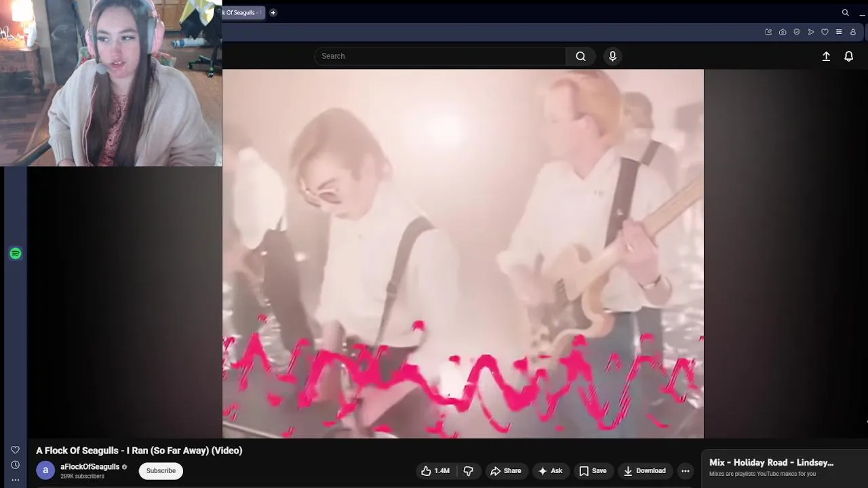The image size is (868, 488).
Task: Click the '289K subscribers' text
Action: tap(82, 476)
